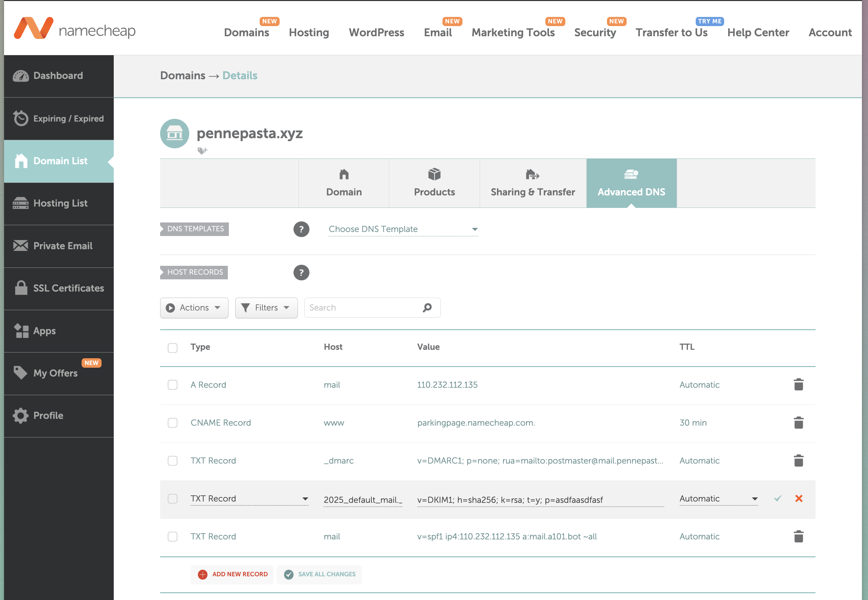Click the Apps grid icon
Image resolution: width=868 pixels, height=600 pixels.
pyautogui.click(x=21, y=331)
